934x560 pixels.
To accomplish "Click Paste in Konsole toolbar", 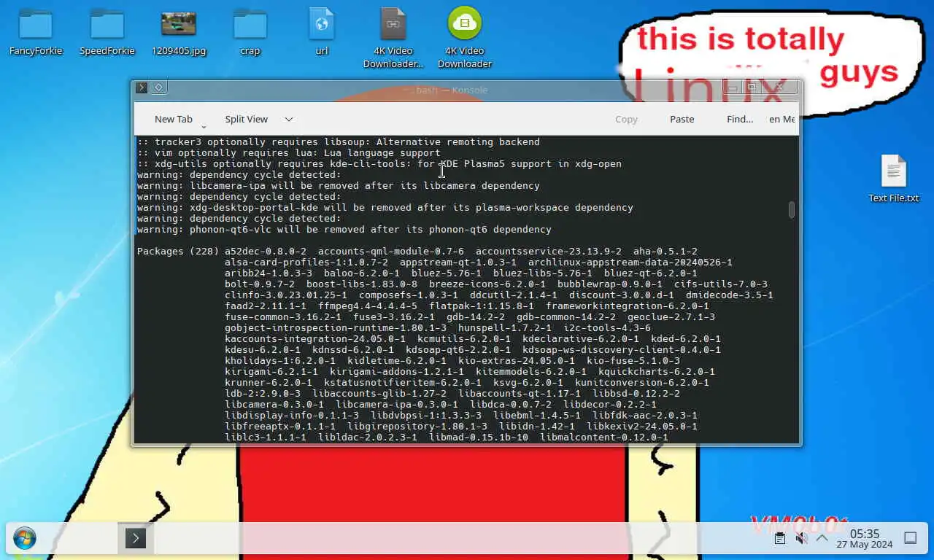I will click(682, 119).
